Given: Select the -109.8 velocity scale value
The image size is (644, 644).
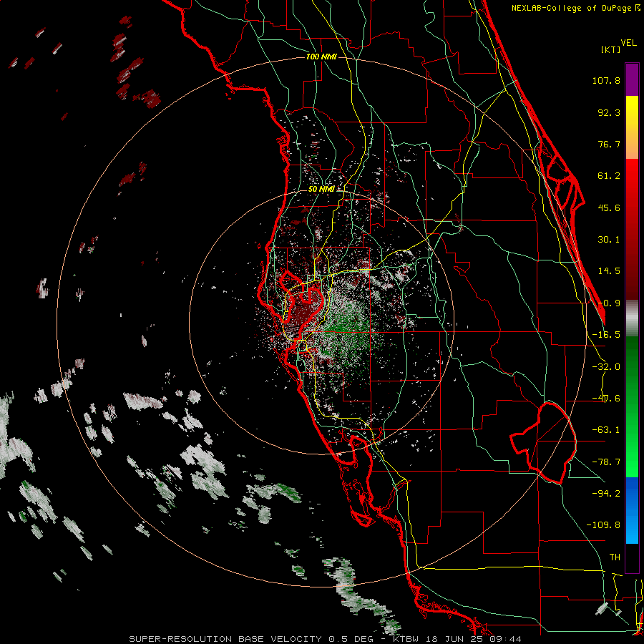Looking at the screenshot, I should [603, 525].
